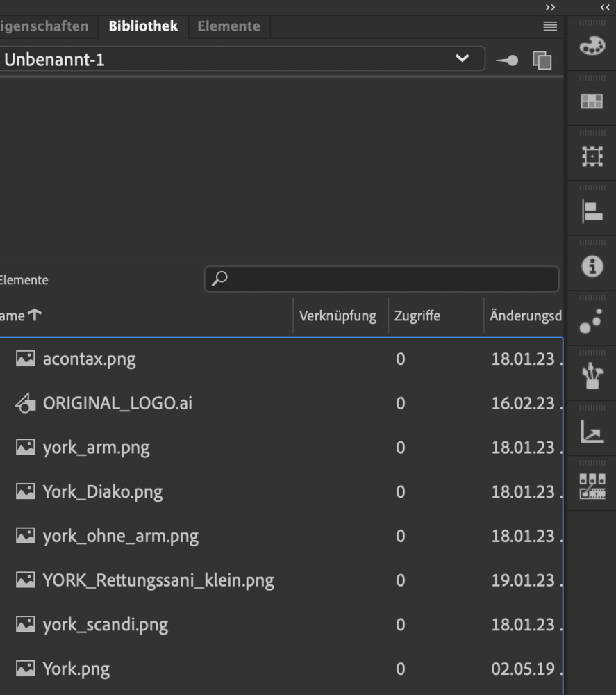The image size is (616, 695).
Task: Select YORK_Rettungssani_klein.png item
Action: (x=158, y=580)
